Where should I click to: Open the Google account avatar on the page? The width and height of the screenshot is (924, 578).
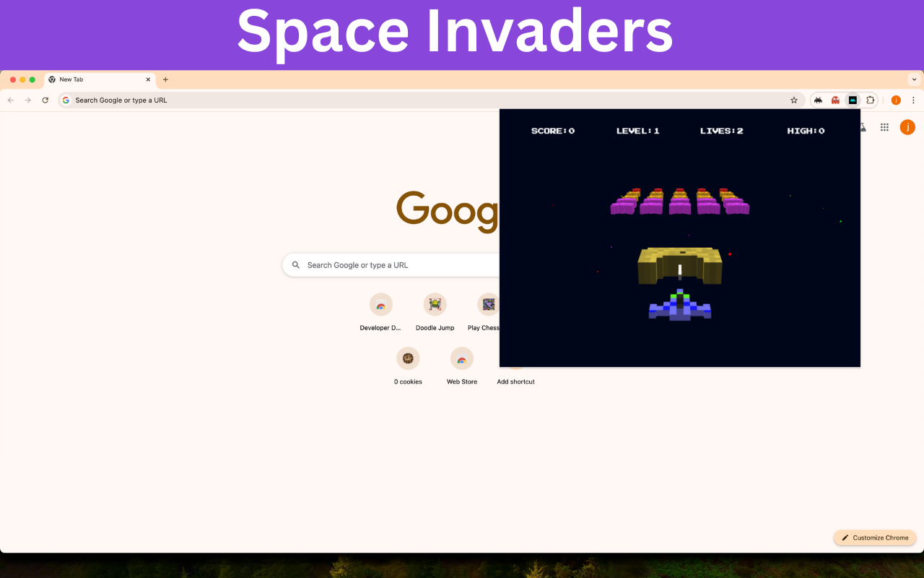[x=907, y=127]
